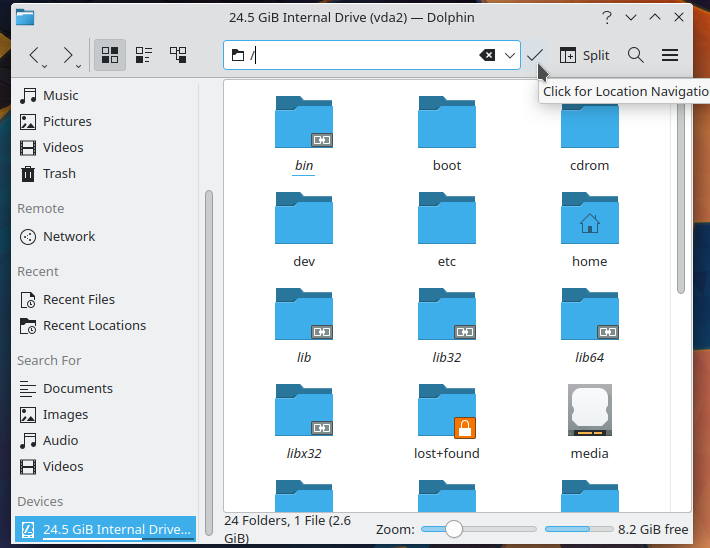Switch to Compact view mode
Screen dimensions: 710x548
coord(144,56)
